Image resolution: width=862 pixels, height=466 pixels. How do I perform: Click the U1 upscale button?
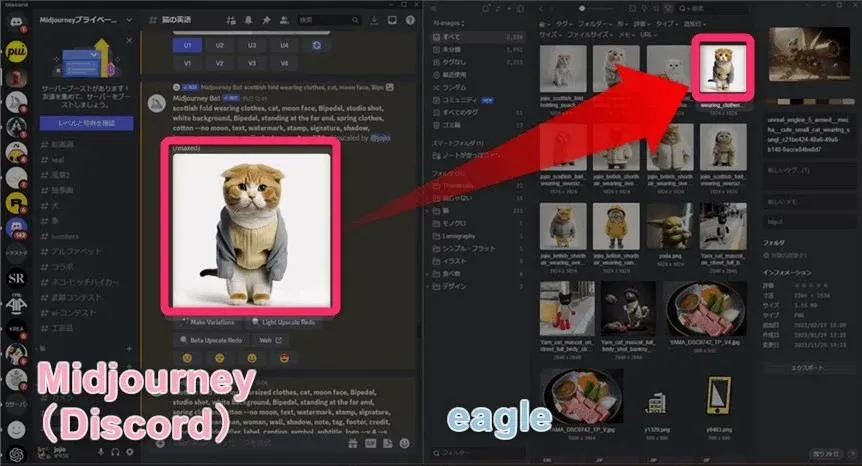pyautogui.click(x=187, y=46)
